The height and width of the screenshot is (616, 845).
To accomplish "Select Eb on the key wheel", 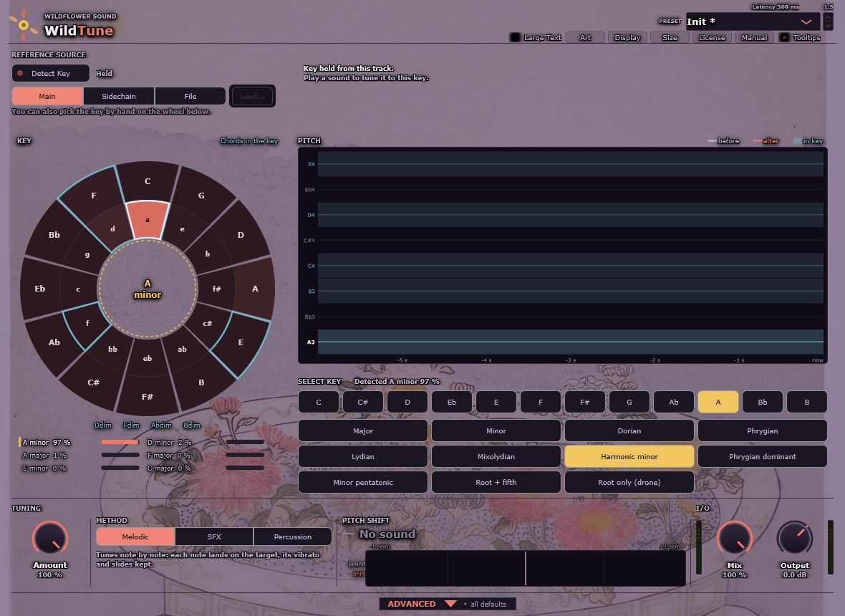I will pyautogui.click(x=40, y=289).
